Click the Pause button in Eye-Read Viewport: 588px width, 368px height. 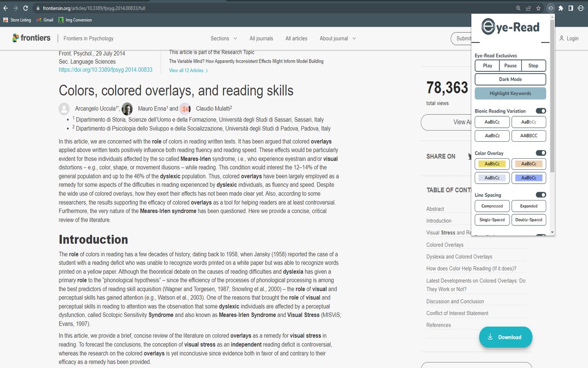[510, 66]
